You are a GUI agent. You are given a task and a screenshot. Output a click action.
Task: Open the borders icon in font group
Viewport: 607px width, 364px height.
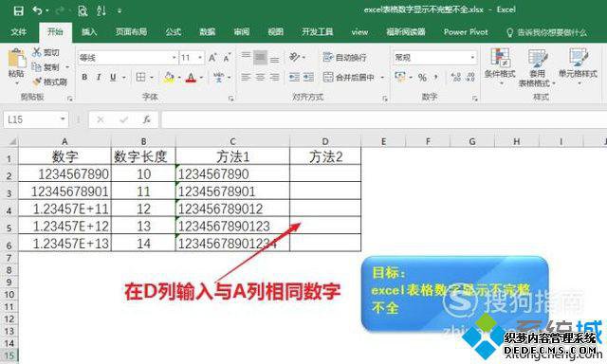pyautogui.click(x=141, y=78)
